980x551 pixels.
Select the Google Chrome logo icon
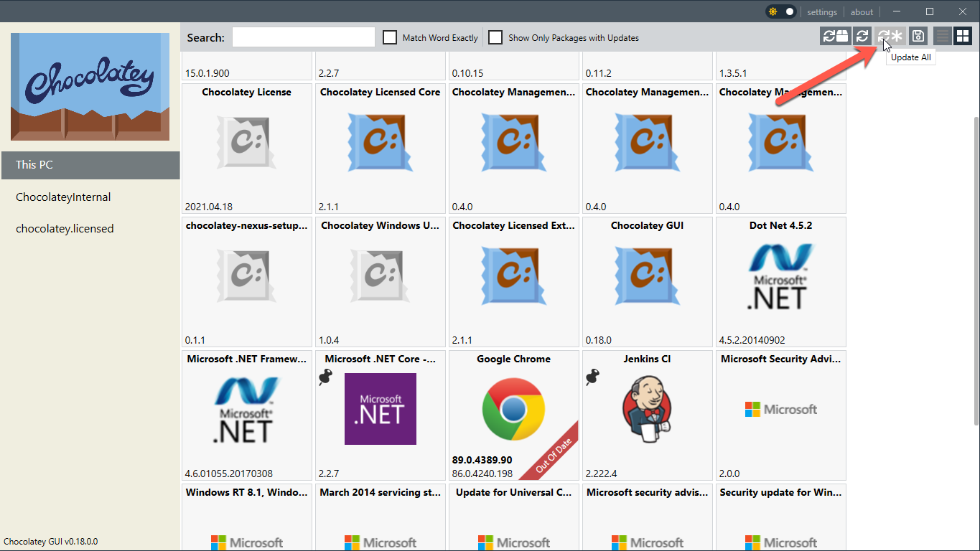coord(513,409)
